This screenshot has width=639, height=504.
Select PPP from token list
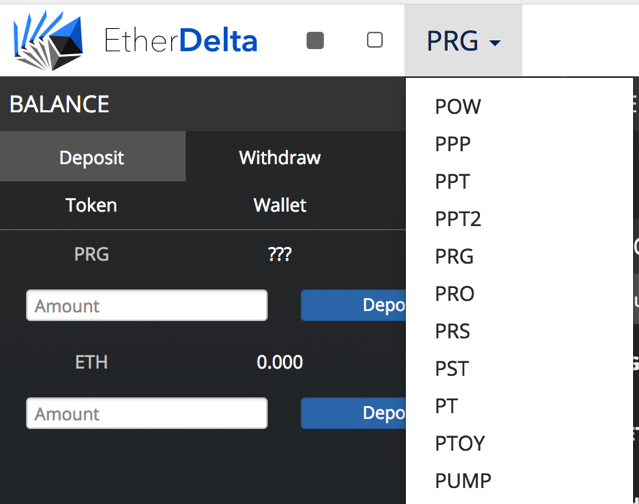point(453,144)
